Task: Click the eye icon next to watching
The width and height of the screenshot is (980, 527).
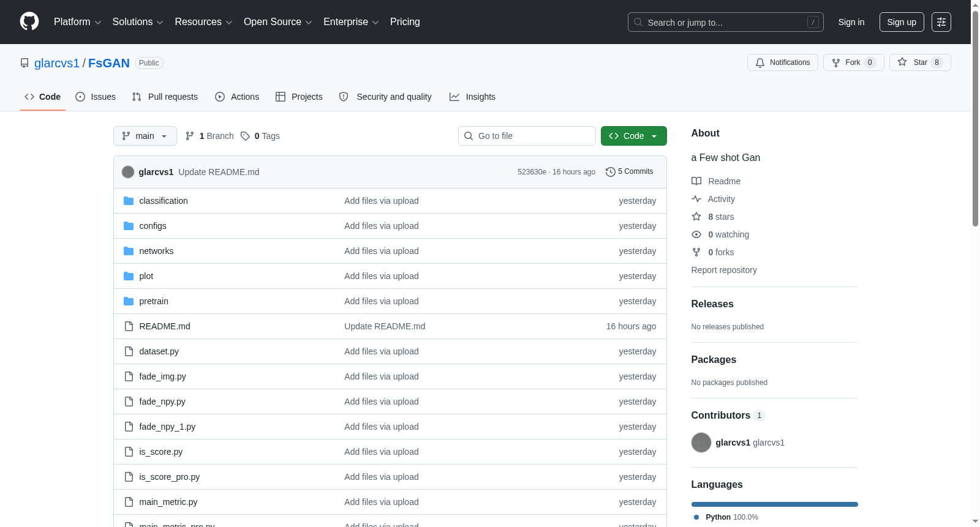Action: point(696,234)
